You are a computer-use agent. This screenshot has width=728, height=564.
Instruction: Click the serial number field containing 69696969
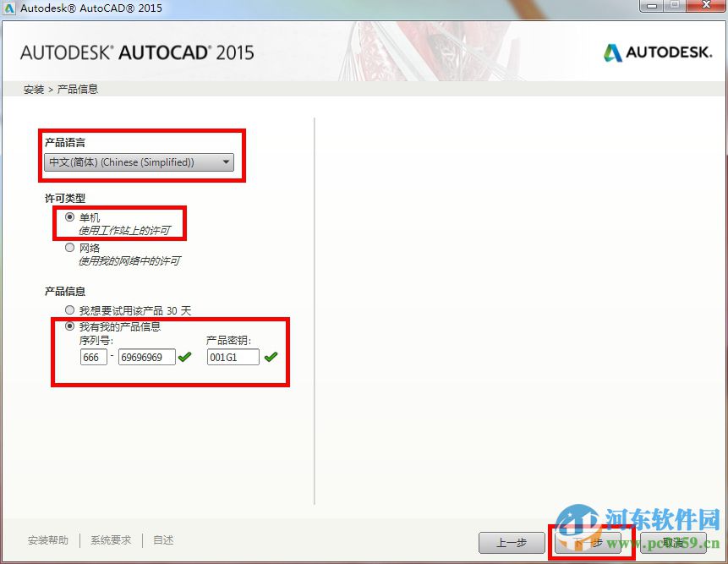pyautogui.click(x=146, y=357)
